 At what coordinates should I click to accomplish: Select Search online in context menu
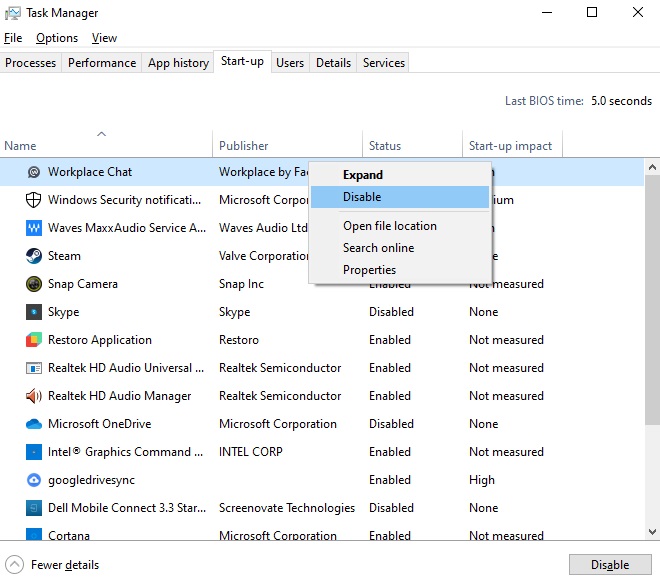[x=400, y=248]
